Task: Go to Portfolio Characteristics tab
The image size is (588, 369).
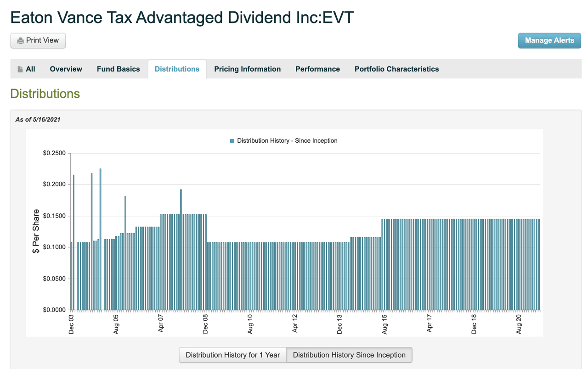Action: tap(396, 69)
